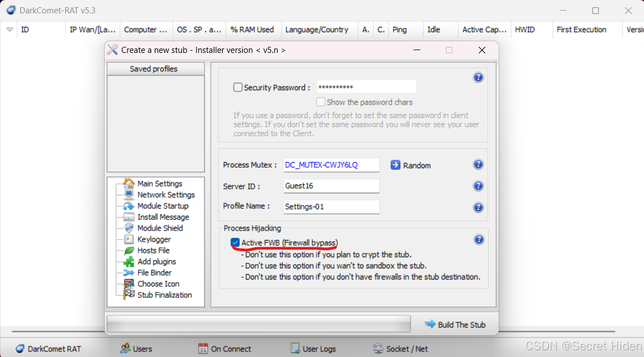The height and width of the screenshot is (357, 644).
Task: Select Network Settings computer icon
Action: [129, 194]
